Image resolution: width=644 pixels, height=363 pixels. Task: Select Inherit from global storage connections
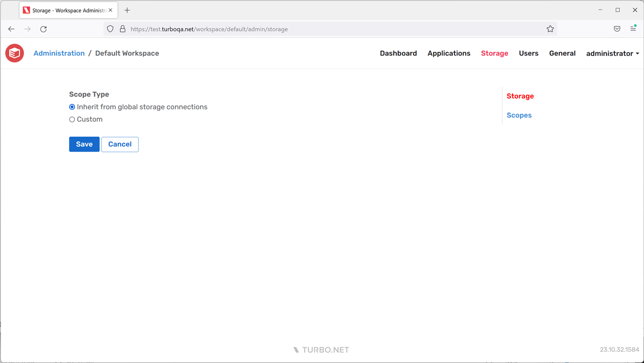click(72, 107)
